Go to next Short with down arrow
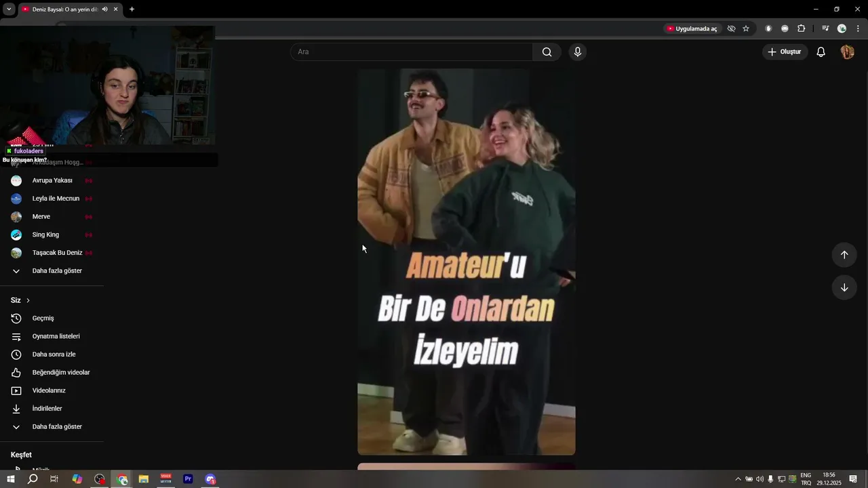868x488 pixels. 844,287
